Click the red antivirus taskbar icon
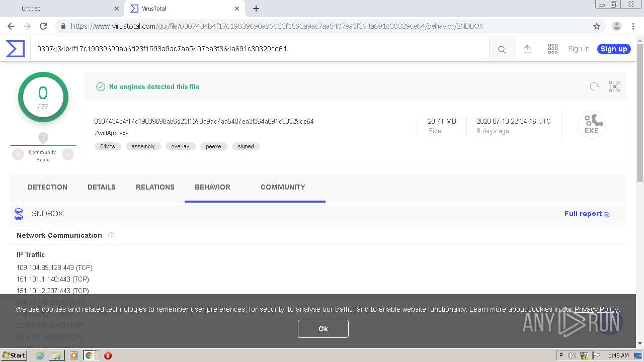Image resolution: width=644 pixels, height=362 pixels. point(108,355)
